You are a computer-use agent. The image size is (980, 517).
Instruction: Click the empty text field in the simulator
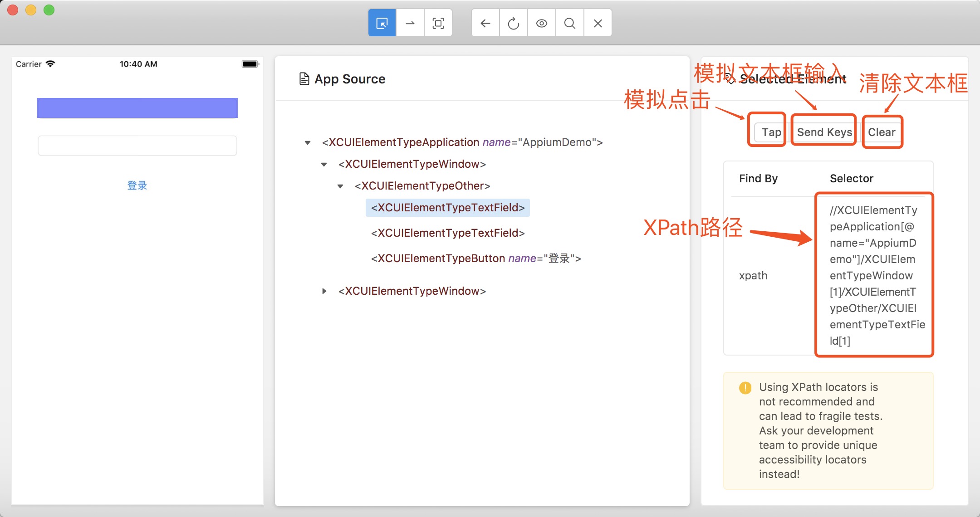pyautogui.click(x=137, y=146)
